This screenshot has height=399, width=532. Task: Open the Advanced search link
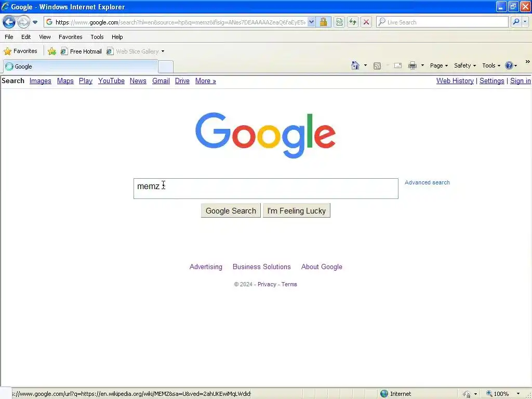[427, 182]
